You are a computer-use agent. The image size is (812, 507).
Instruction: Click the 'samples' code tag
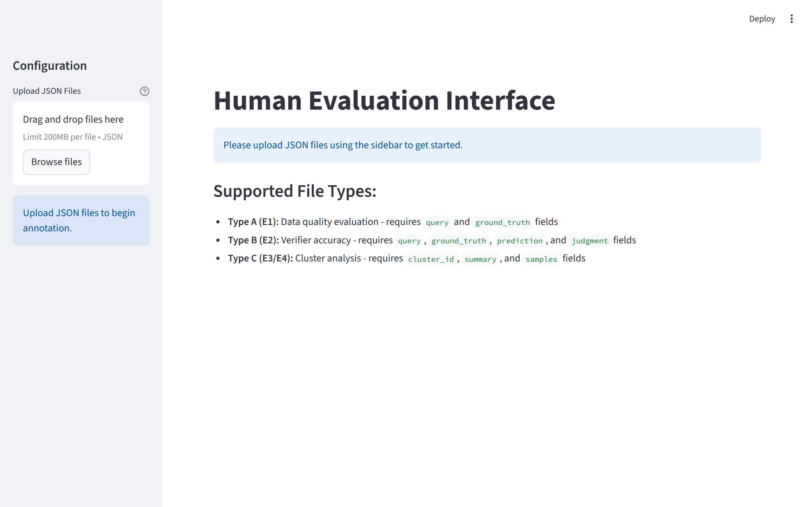click(541, 259)
